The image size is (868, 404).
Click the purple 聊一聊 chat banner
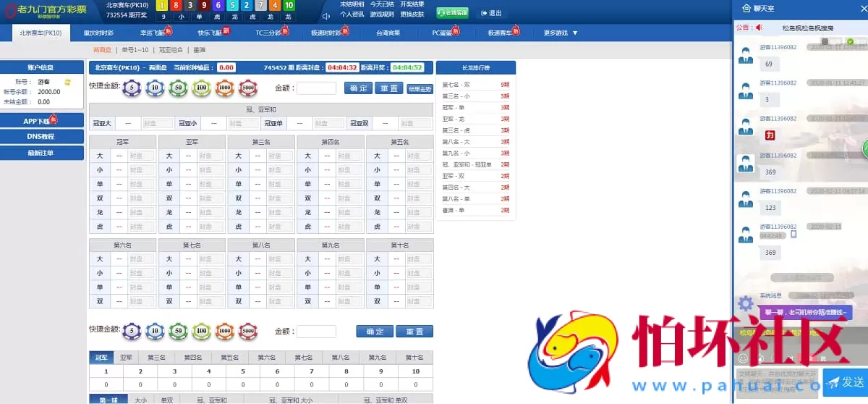pyautogui.click(x=806, y=313)
